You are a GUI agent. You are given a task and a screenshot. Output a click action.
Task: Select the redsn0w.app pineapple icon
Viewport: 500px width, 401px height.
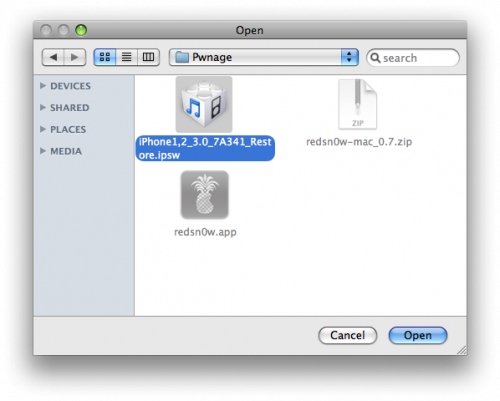[x=205, y=195]
